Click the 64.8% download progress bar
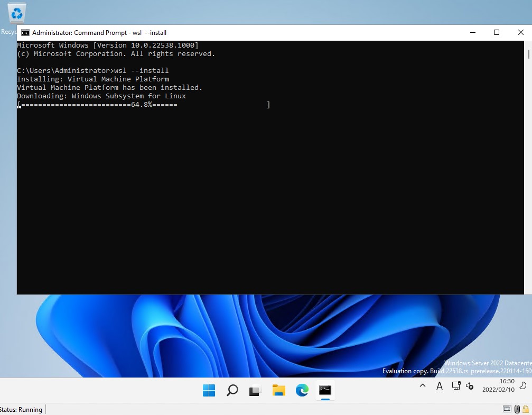This screenshot has height=415, width=532. [144, 105]
